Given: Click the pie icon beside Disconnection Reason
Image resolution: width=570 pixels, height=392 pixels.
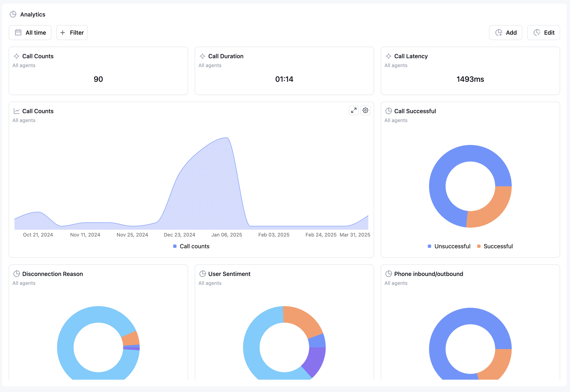Looking at the screenshot, I should coord(16,274).
